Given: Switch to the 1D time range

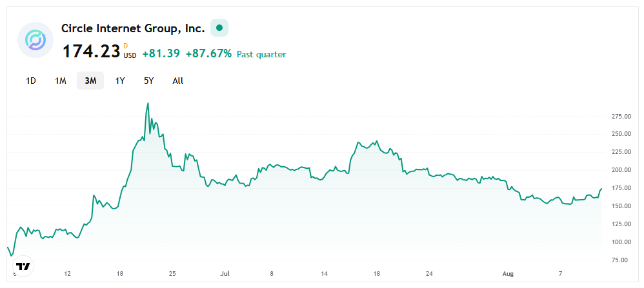Looking at the screenshot, I should (31, 81).
